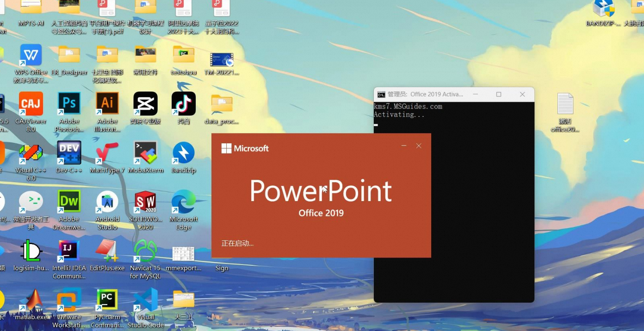This screenshot has height=331, width=644.
Task: Open the 平台用户操作手册(1).pdf file
Action: [107, 8]
